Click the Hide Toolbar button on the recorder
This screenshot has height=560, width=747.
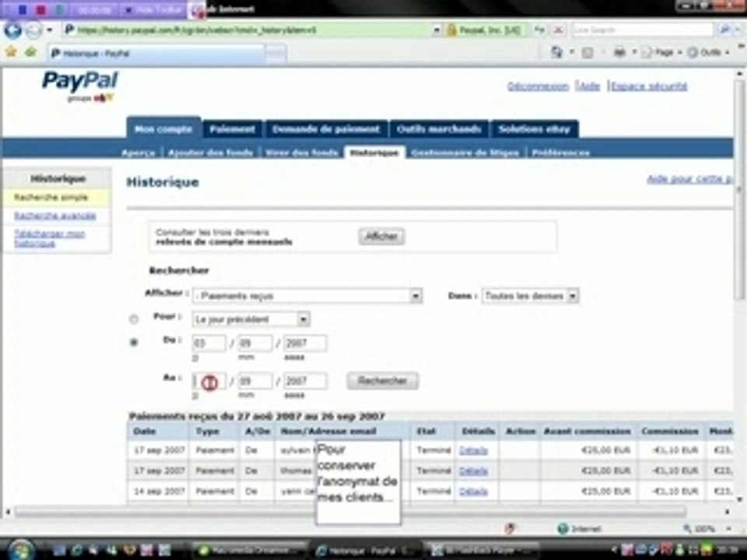click(154, 9)
